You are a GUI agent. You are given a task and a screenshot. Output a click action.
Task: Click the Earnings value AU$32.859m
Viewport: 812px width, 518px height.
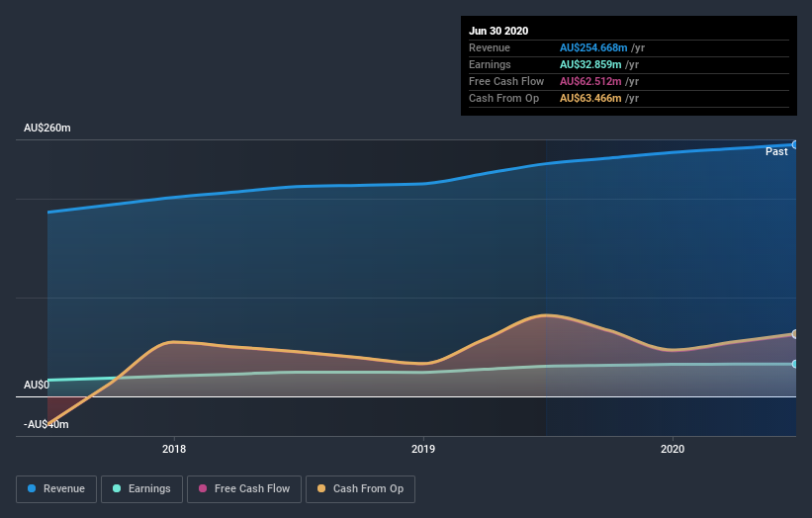590,64
